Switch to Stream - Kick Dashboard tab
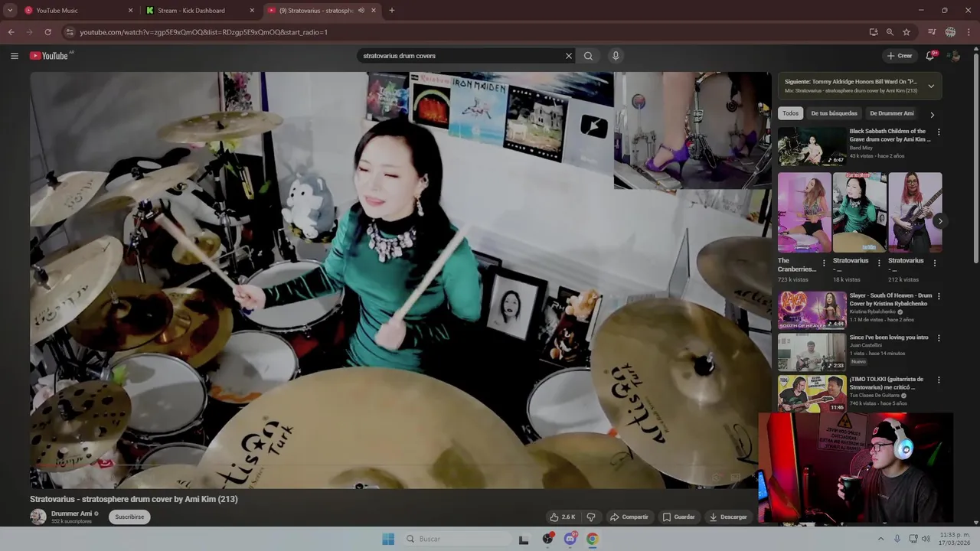980x551 pixels. (199, 11)
